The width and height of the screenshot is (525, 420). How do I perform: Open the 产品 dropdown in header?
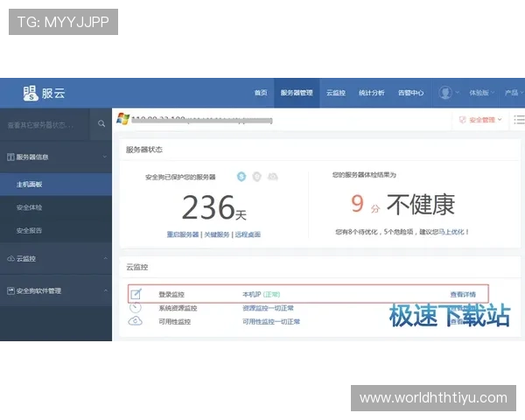(514, 93)
